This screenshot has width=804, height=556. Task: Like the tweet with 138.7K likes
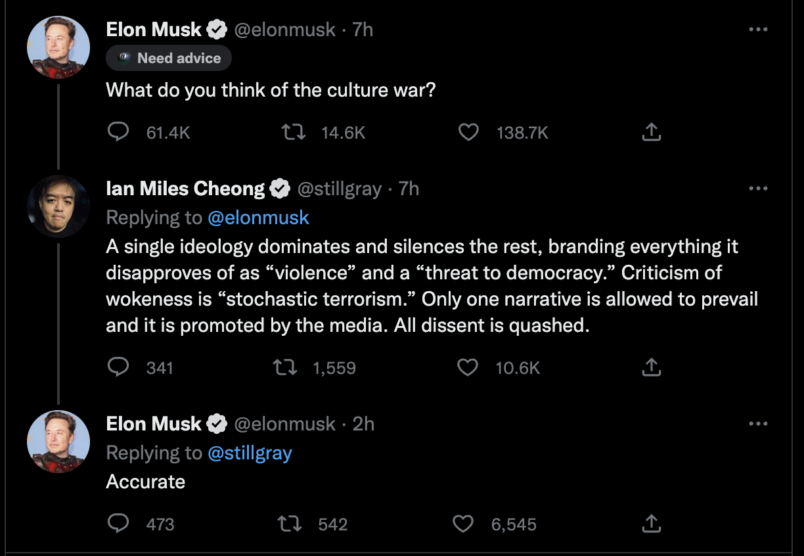pyautogui.click(x=468, y=132)
